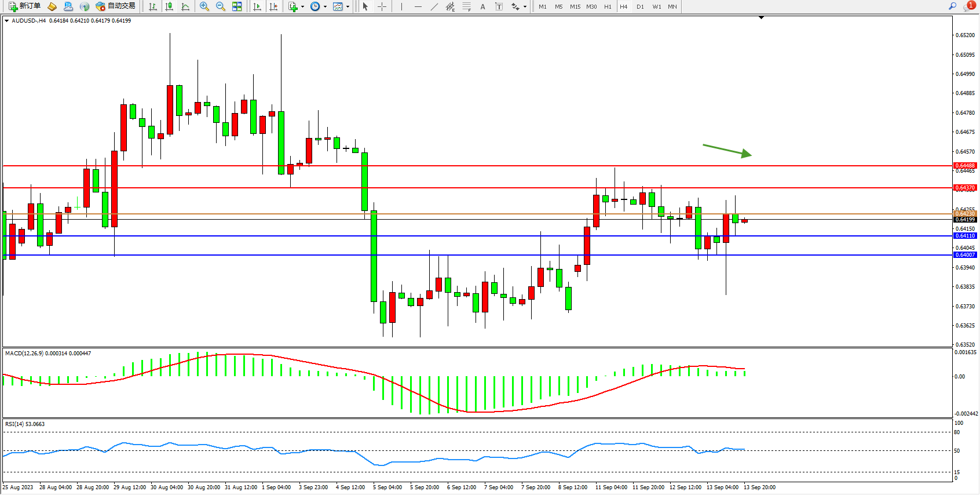
Task: Expand the arrows objects dropdown
Action: (525, 7)
